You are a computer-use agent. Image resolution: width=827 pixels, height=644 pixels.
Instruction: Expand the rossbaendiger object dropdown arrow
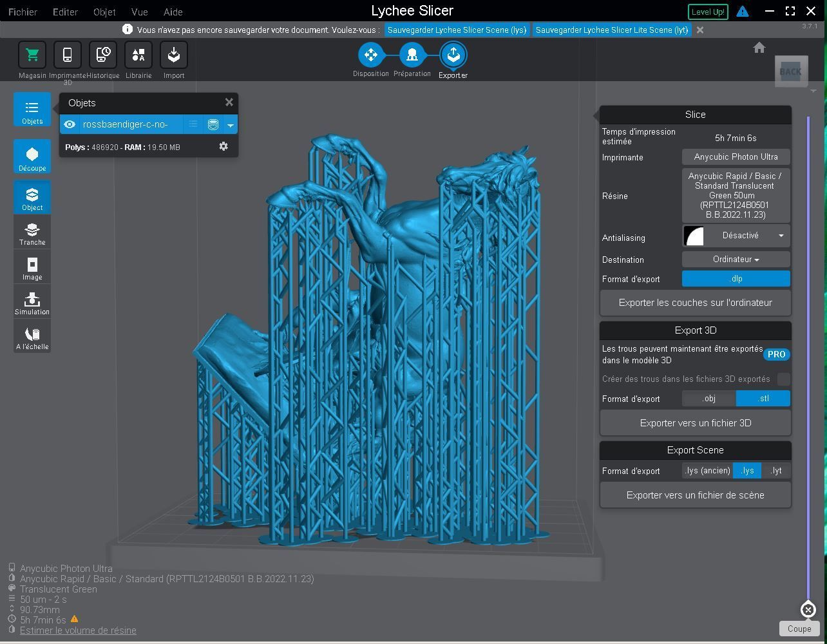click(x=230, y=125)
